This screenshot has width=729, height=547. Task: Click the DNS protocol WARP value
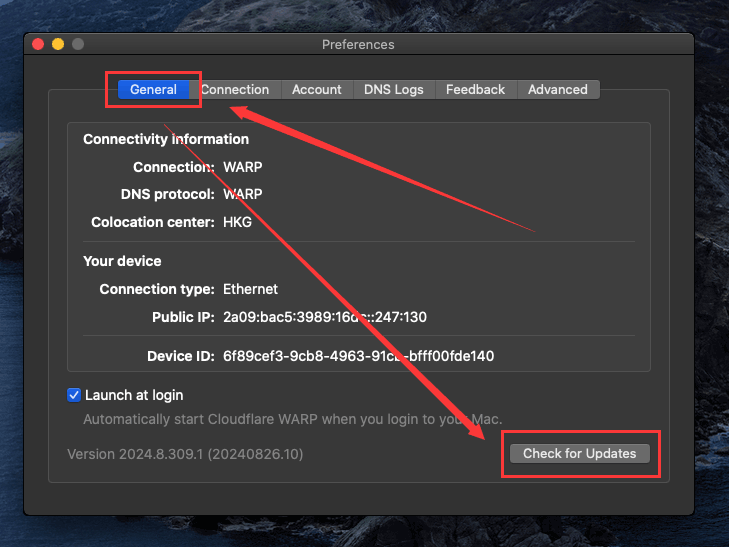[242, 194]
